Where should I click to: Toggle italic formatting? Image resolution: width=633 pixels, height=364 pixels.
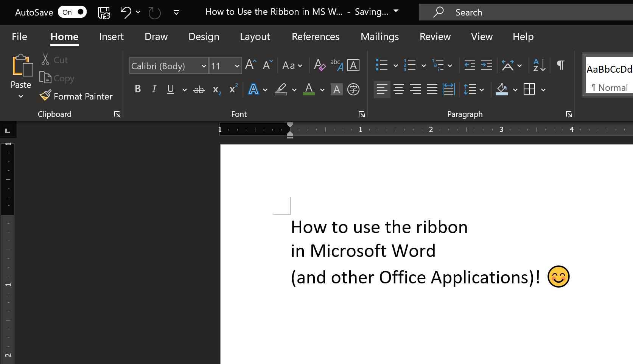[x=154, y=89]
